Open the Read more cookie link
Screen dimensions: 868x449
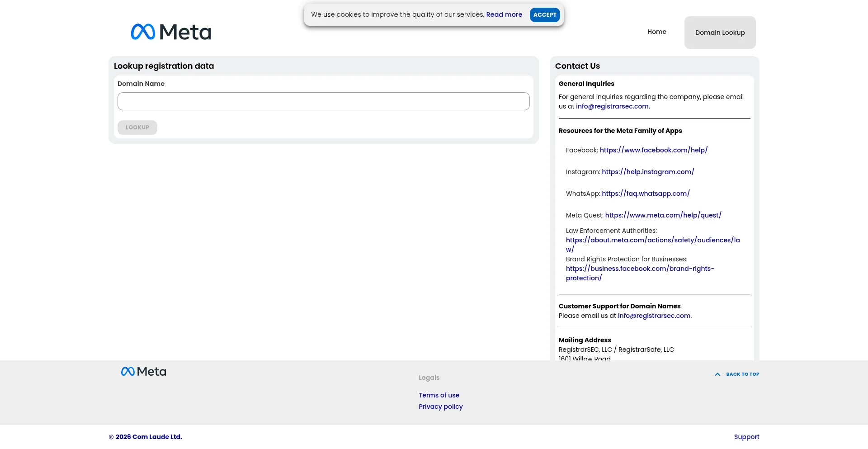(x=504, y=14)
